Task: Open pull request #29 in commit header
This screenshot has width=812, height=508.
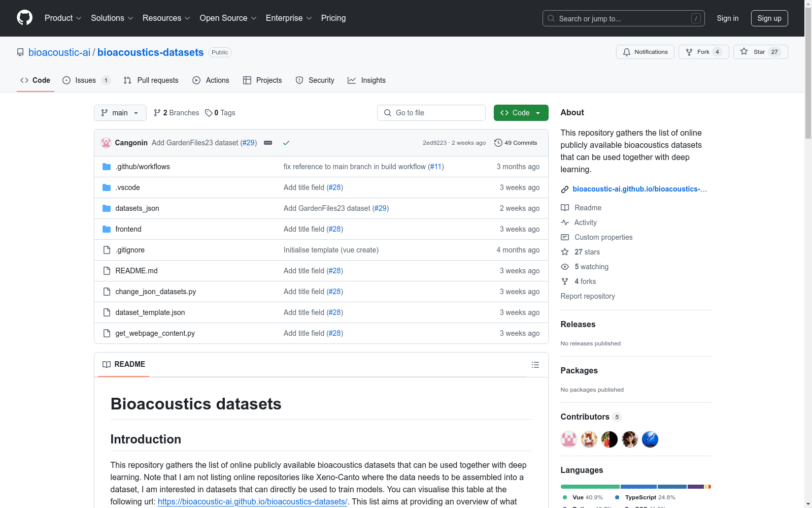Action: [248, 143]
